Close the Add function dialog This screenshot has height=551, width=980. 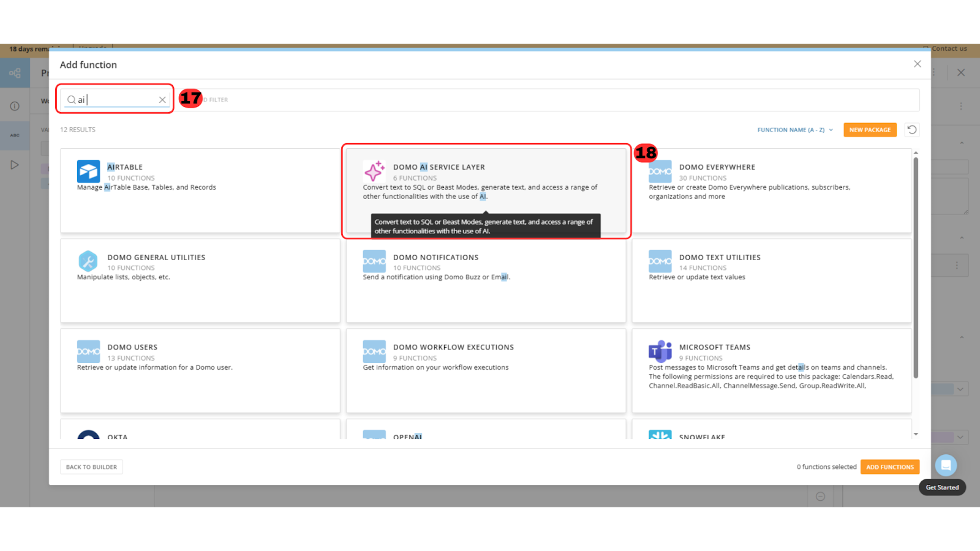[917, 64]
